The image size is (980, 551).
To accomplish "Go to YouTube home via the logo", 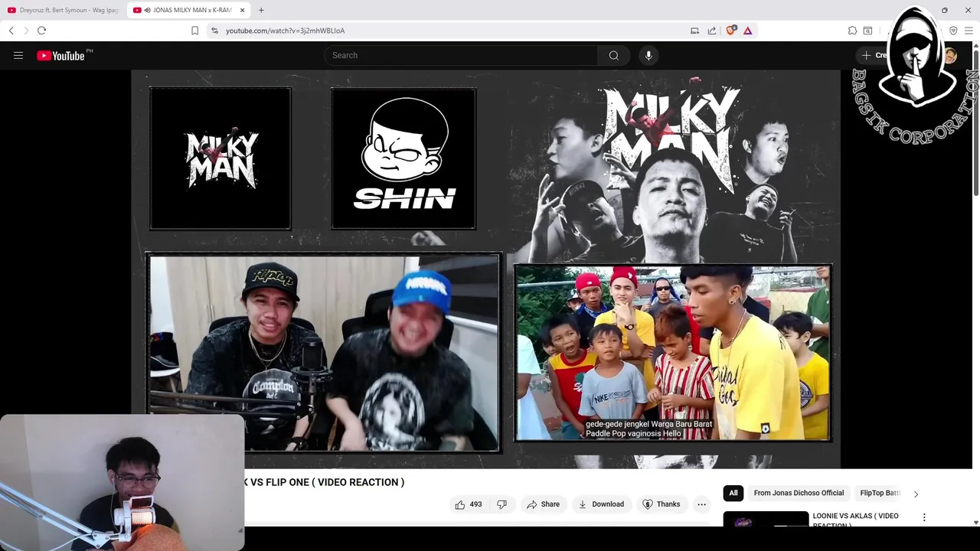I will [61, 55].
